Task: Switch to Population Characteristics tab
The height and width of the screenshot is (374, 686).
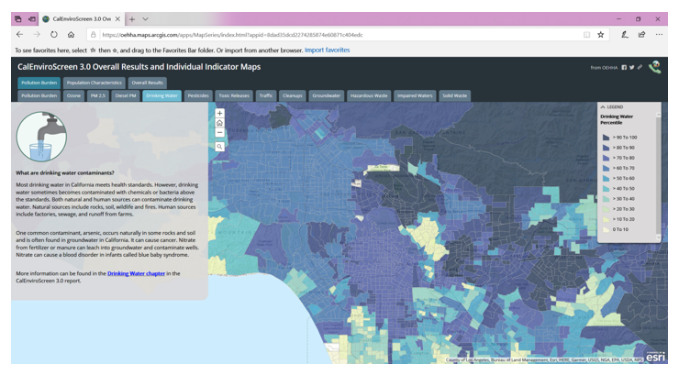Action: point(94,83)
